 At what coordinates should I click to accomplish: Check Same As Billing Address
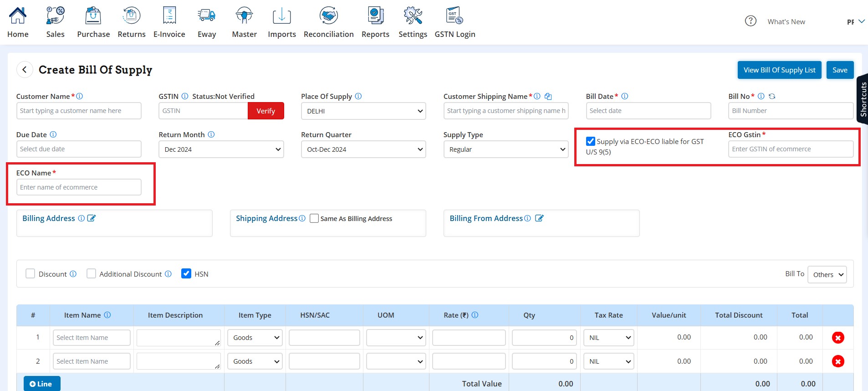click(x=314, y=218)
